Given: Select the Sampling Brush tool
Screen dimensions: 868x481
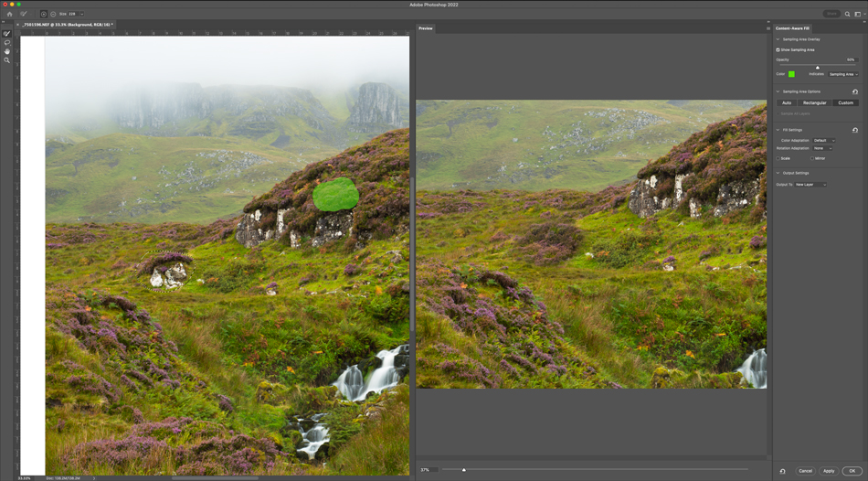Looking at the screenshot, I should (7, 34).
